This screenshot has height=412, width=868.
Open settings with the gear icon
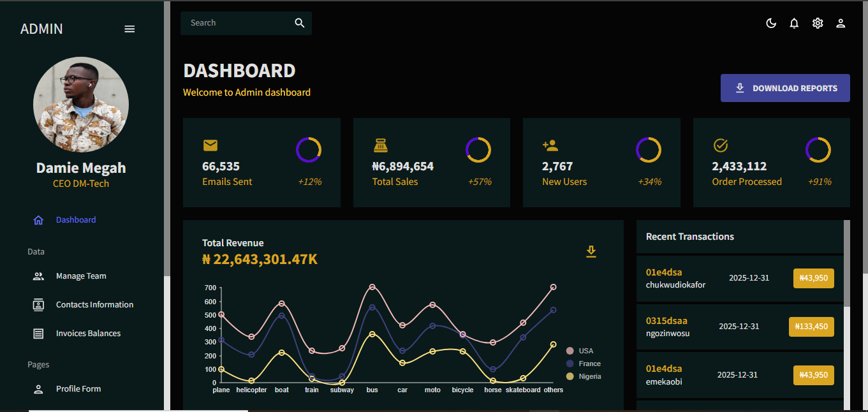818,23
